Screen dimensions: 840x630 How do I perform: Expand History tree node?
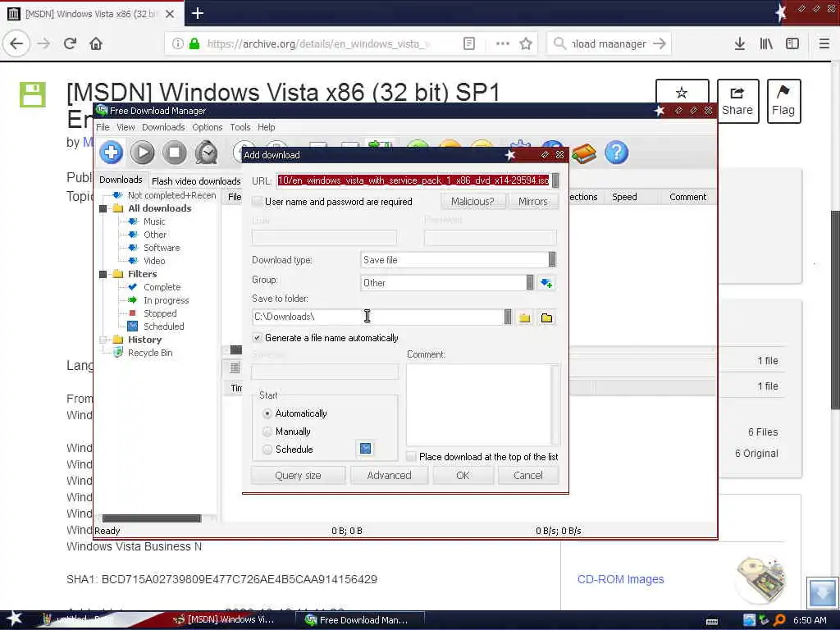tap(103, 340)
